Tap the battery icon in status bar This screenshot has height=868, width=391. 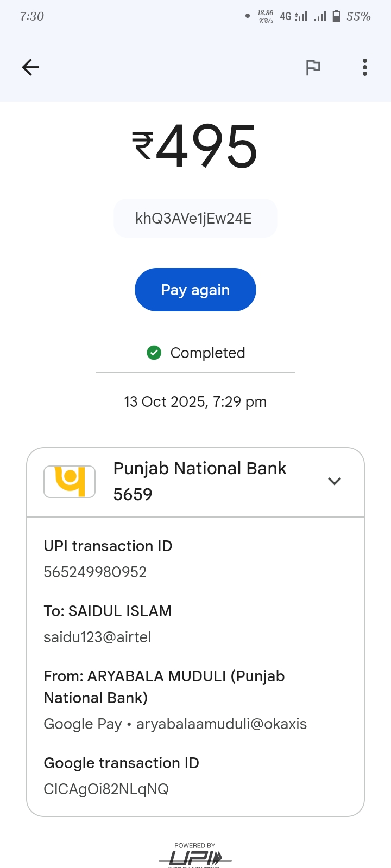336,16
